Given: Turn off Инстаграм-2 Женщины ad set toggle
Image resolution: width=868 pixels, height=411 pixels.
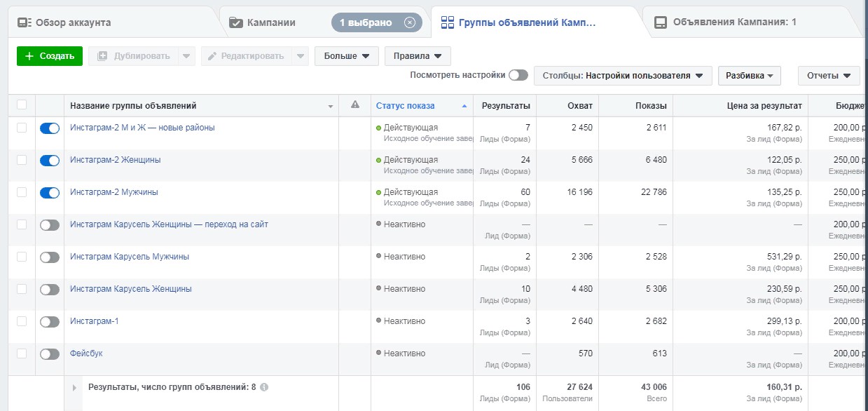Looking at the screenshot, I should [x=50, y=161].
